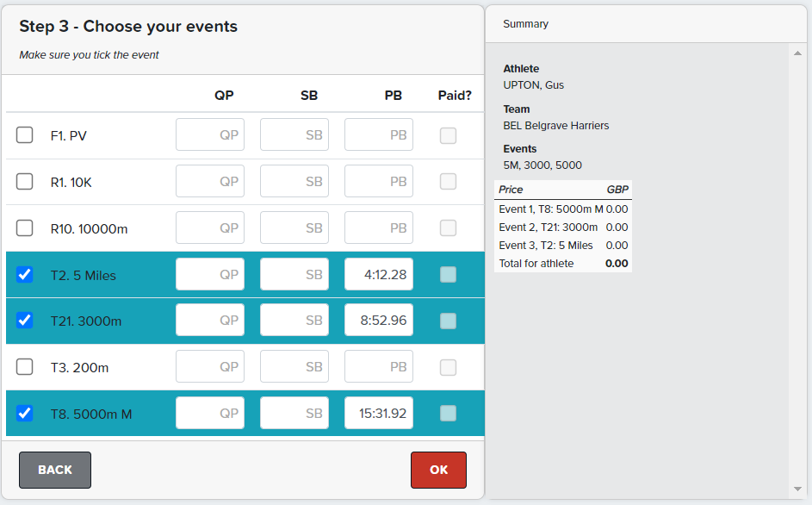Viewport: 812px width, 505px height.
Task: Click the SB field for T3. 200m
Action: point(294,367)
